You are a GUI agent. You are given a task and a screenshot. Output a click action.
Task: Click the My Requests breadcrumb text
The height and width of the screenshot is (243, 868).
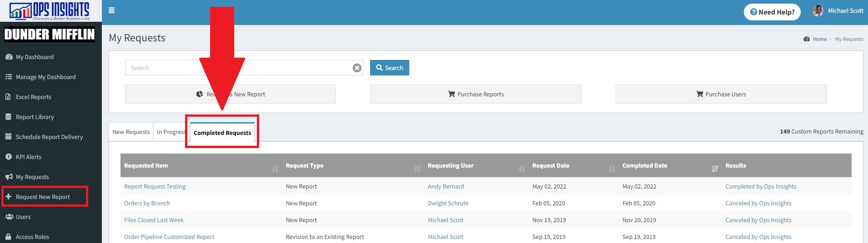click(x=849, y=39)
